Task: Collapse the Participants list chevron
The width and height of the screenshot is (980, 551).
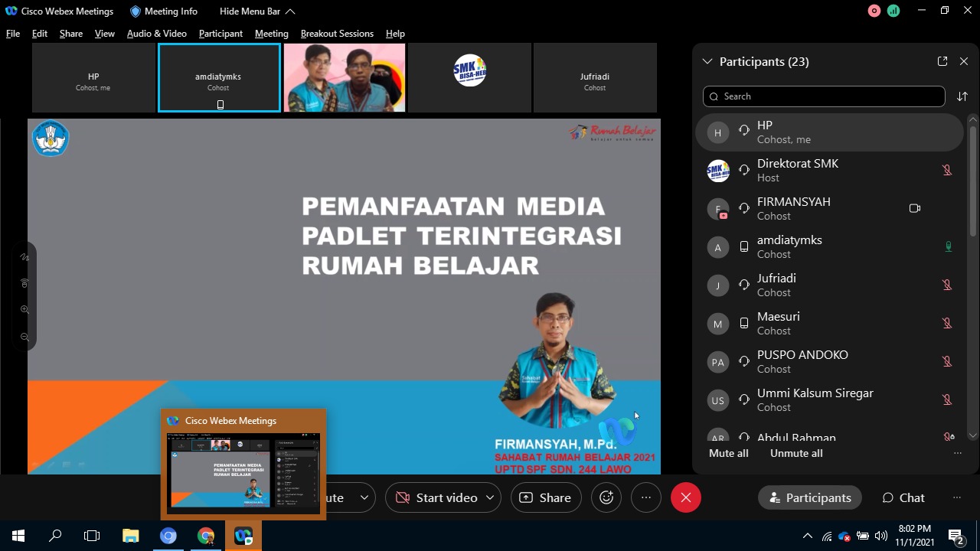Action: click(x=707, y=61)
